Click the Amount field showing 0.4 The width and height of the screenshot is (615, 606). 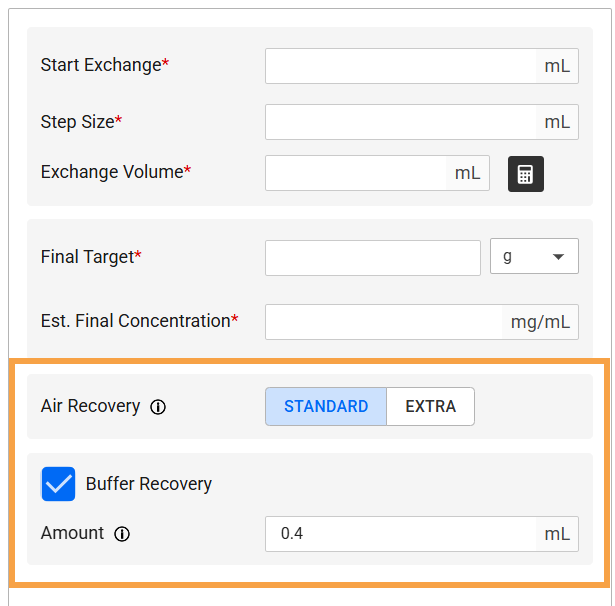point(400,534)
